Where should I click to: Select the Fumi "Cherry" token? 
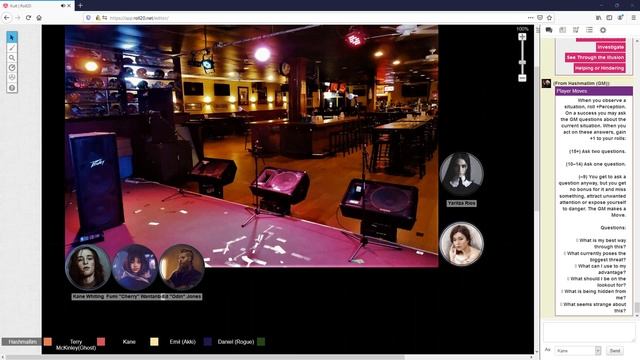coord(135,267)
